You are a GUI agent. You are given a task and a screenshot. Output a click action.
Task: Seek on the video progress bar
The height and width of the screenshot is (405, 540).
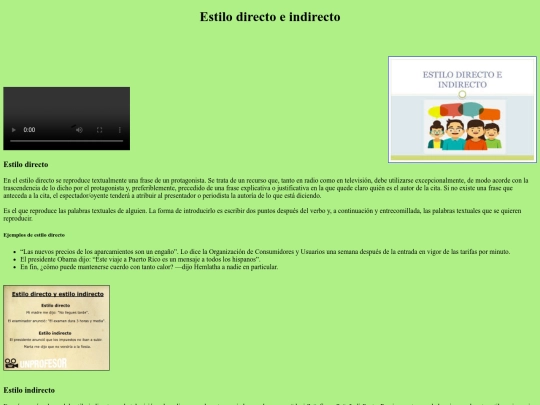(x=66, y=141)
